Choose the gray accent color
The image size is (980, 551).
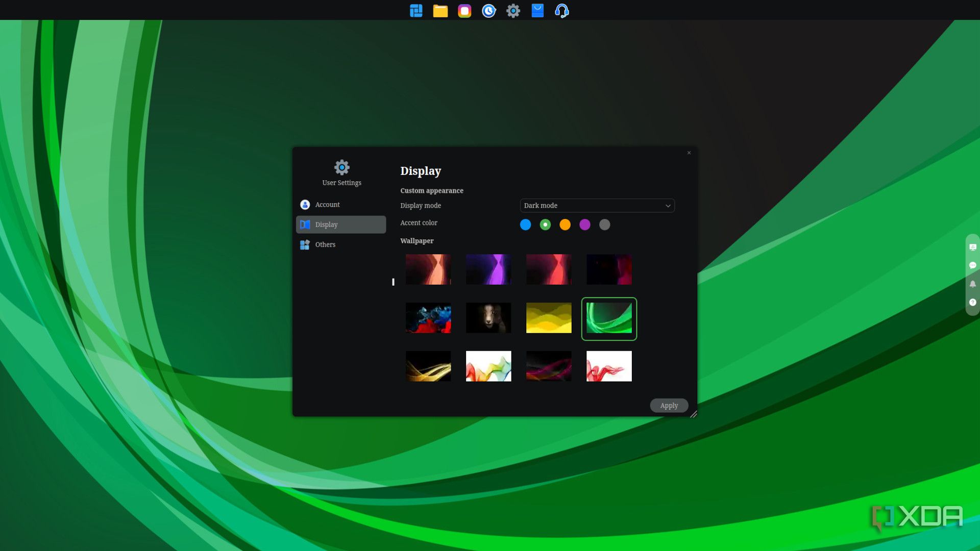coord(604,224)
